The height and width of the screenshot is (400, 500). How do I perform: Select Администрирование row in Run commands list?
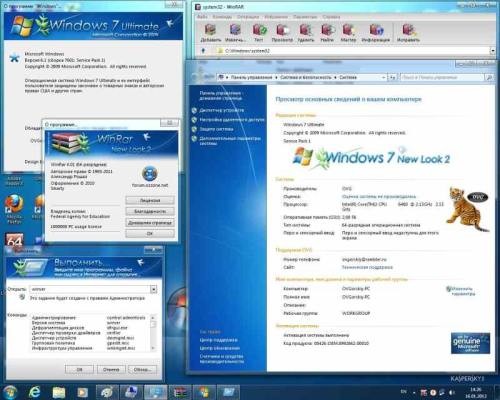(x=90, y=318)
